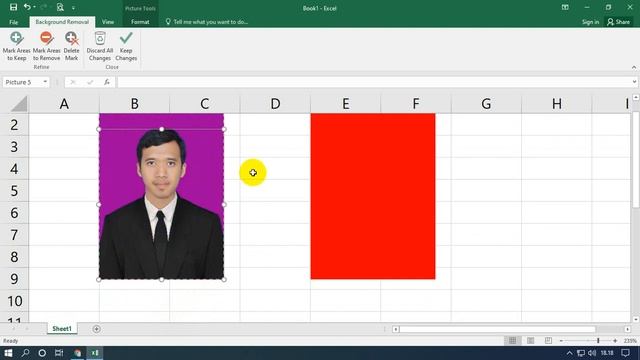The height and width of the screenshot is (360, 640).
Task: Apply Keep Changes checkmark
Action: (x=126, y=47)
